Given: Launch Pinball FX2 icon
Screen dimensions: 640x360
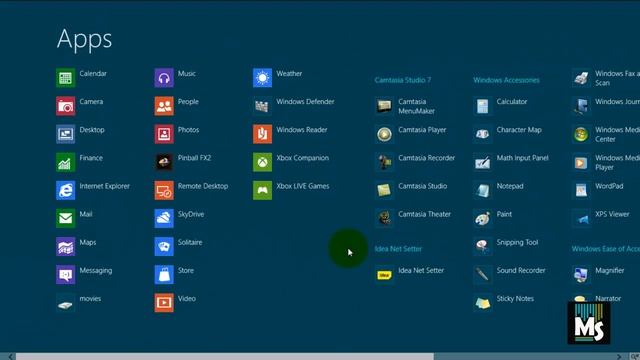Looking at the screenshot, I should (x=164, y=162).
